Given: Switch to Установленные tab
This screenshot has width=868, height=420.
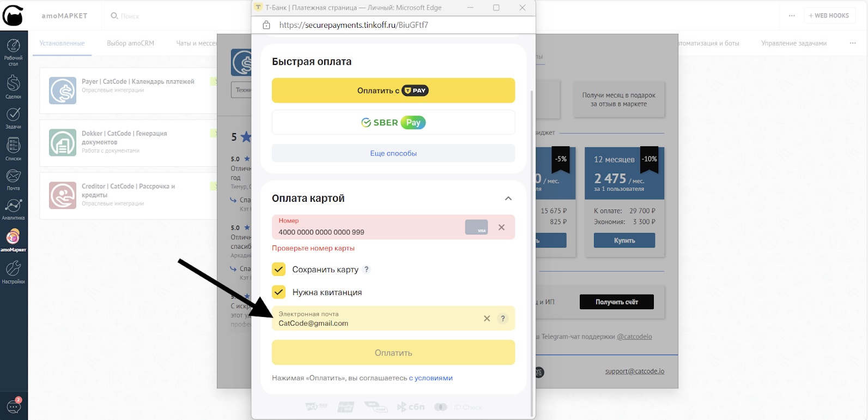Looking at the screenshot, I should point(62,43).
